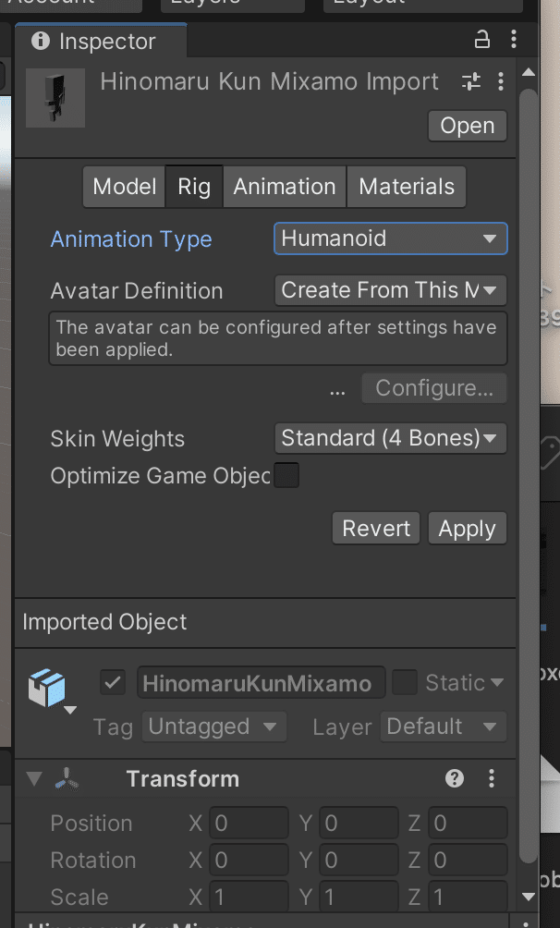Click the Rotation X field

(x=249, y=860)
